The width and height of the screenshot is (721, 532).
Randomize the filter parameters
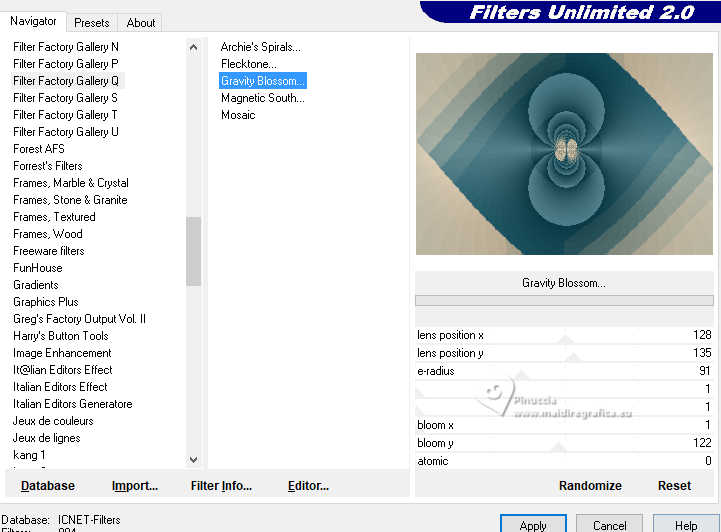(590, 486)
